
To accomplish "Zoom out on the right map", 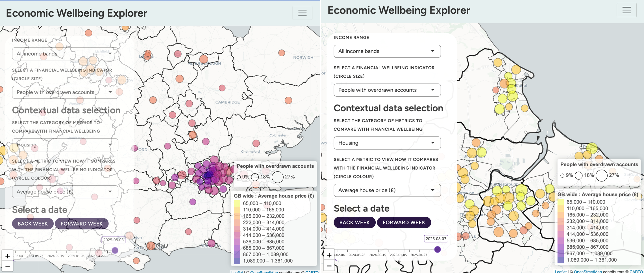I will [329, 266].
